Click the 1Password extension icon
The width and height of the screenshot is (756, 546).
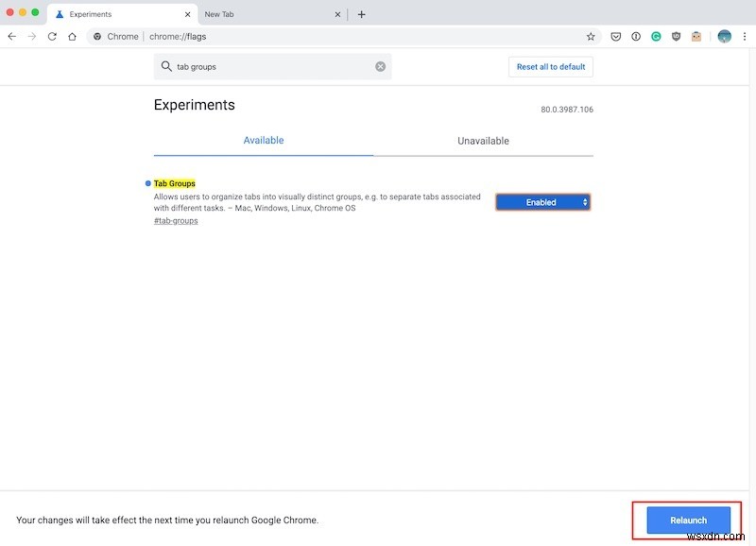pyautogui.click(x=636, y=37)
